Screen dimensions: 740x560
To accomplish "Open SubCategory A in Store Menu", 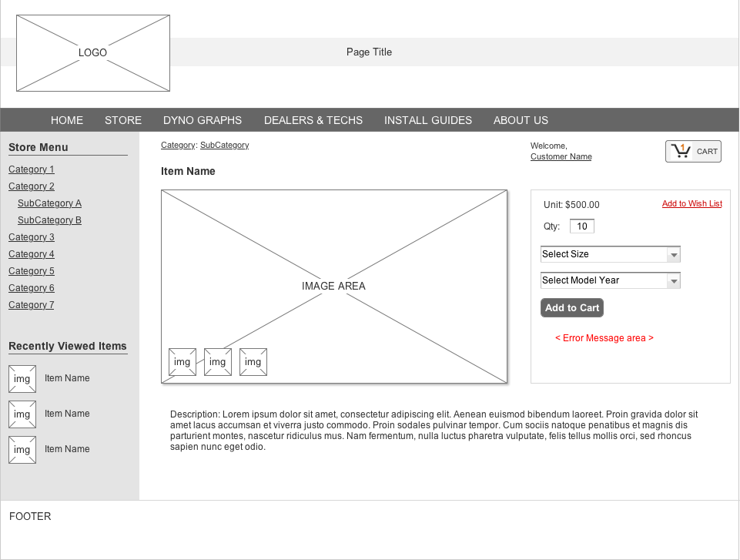I will [x=49, y=203].
